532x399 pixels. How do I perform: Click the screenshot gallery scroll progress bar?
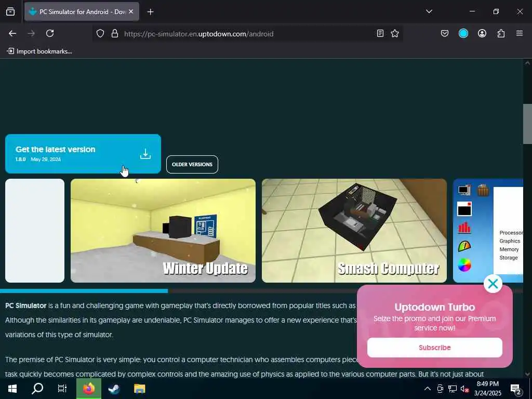[84, 291]
